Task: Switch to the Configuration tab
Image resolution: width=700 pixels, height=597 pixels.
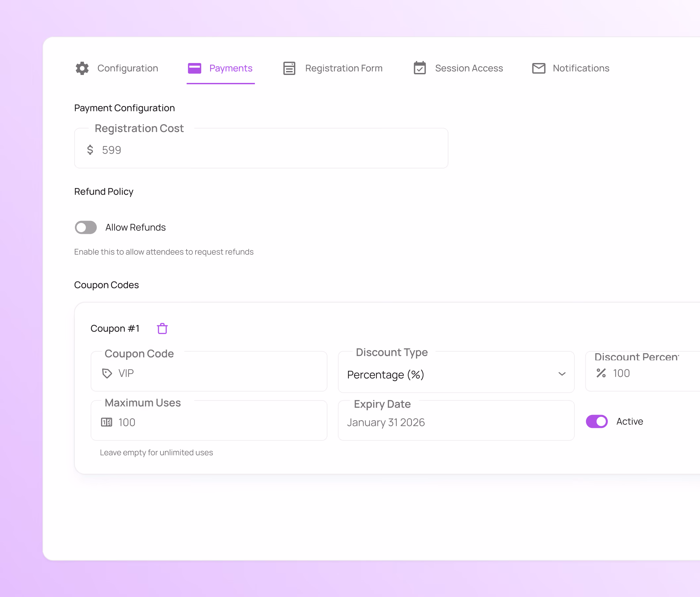Action: pyautogui.click(x=117, y=68)
